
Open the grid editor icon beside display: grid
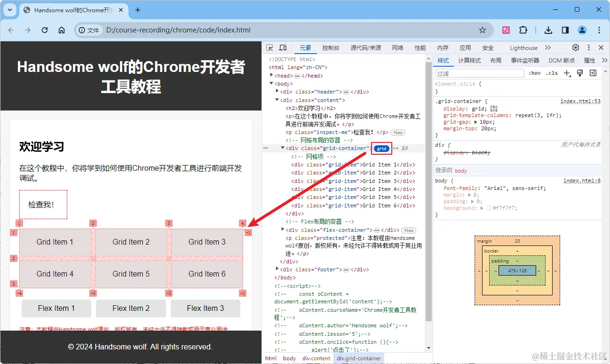pyautogui.click(x=493, y=109)
